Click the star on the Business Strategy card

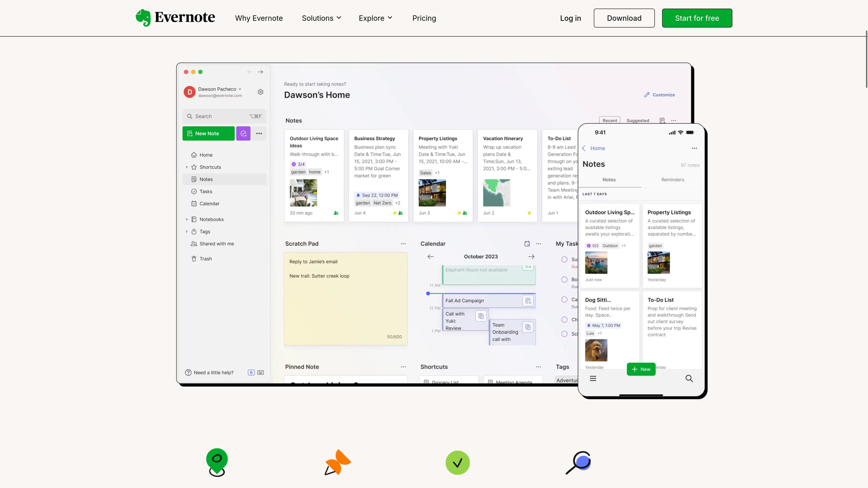[x=395, y=213]
